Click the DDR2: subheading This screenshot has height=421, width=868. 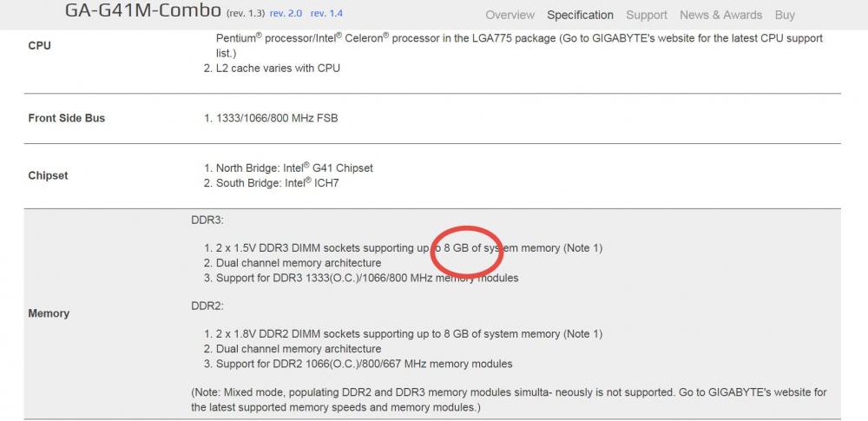(x=207, y=306)
